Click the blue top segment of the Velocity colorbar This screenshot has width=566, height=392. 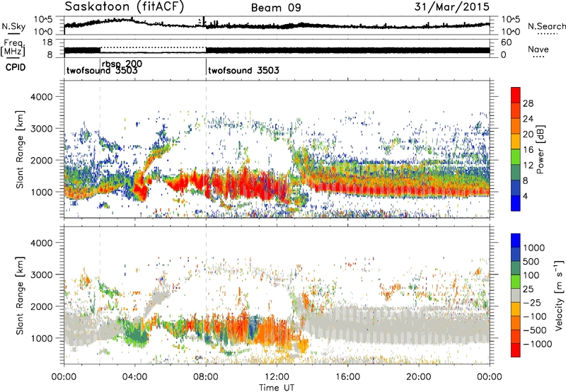click(516, 241)
